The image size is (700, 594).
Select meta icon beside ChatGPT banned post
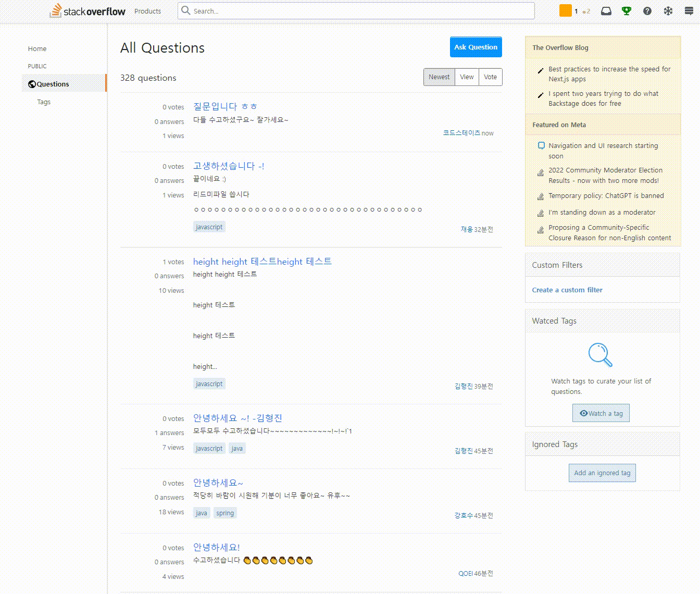(x=541, y=196)
